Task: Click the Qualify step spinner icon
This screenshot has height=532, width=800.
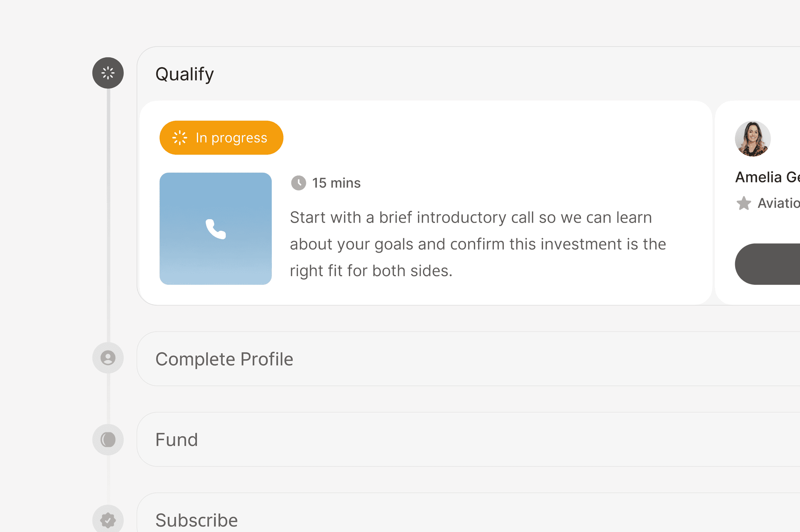Action: [x=108, y=73]
